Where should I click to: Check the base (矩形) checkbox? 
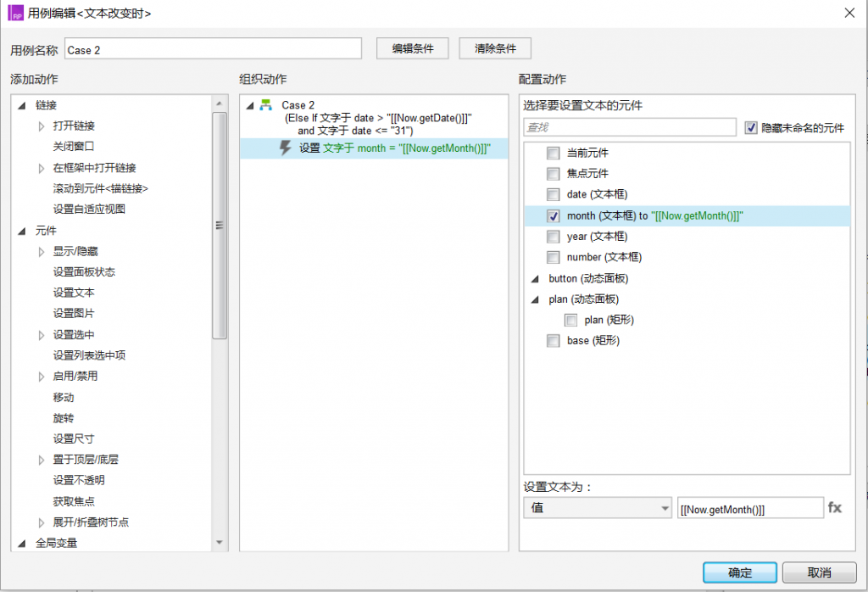tap(553, 341)
